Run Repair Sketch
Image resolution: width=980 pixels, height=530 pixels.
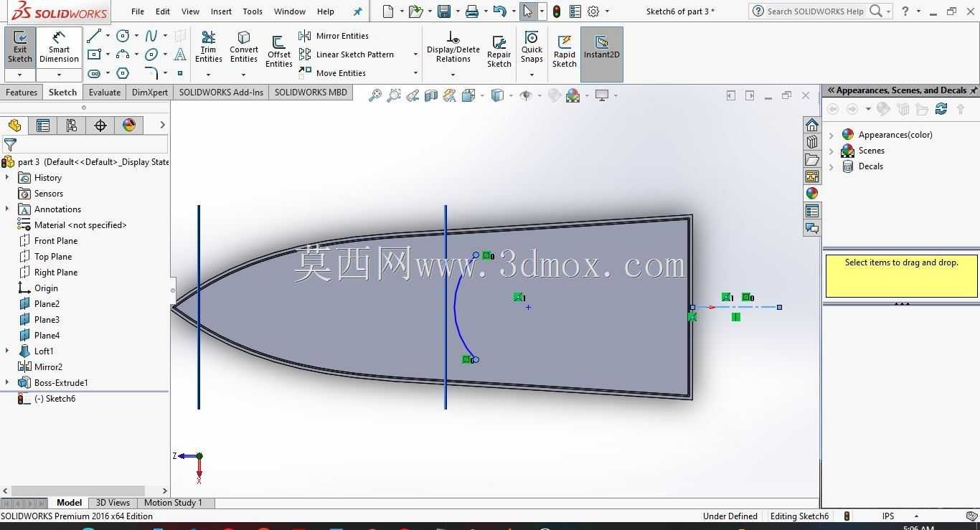(499, 52)
